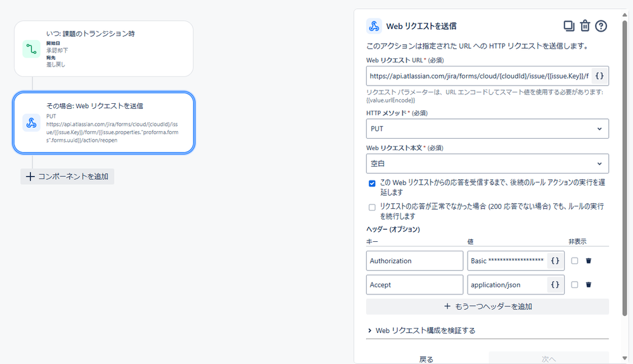Check hidden box for Authorization header
The width and height of the screenshot is (633, 364).
pos(575,261)
